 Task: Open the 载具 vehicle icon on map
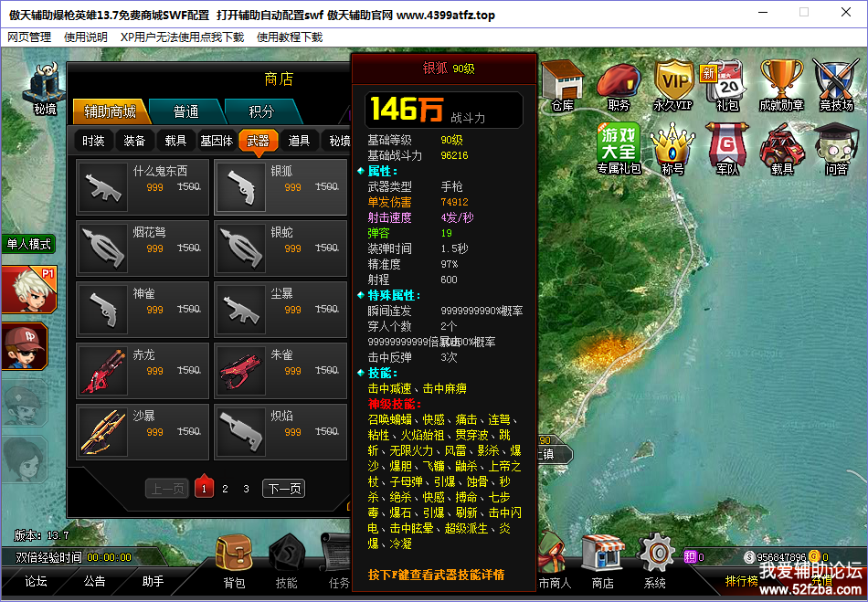tap(781, 149)
